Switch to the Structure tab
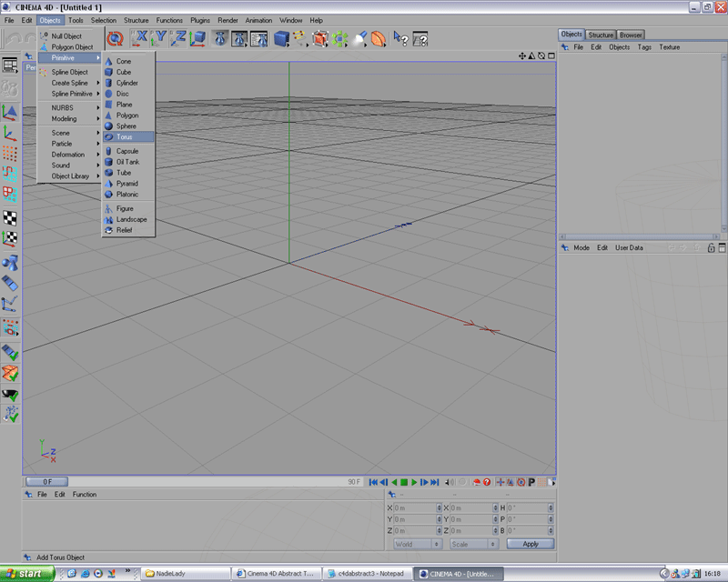This screenshot has height=582, width=728. (601, 35)
